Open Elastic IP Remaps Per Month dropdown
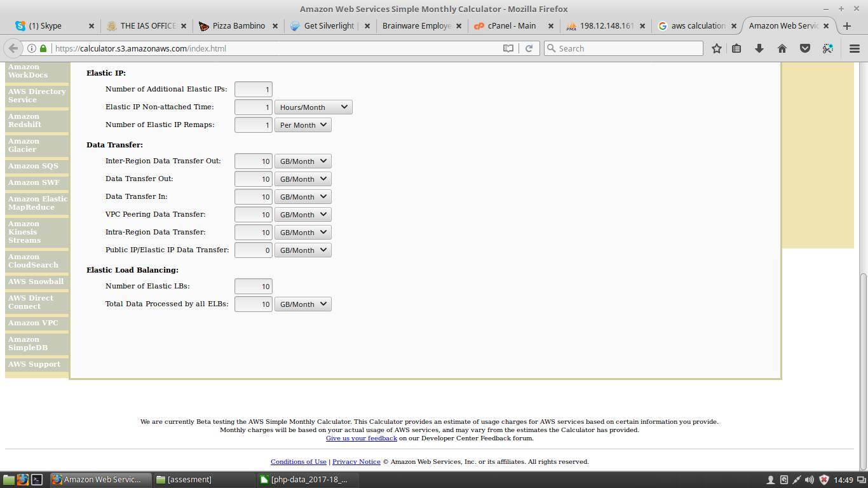868x488 pixels. [x=302, y=125]
